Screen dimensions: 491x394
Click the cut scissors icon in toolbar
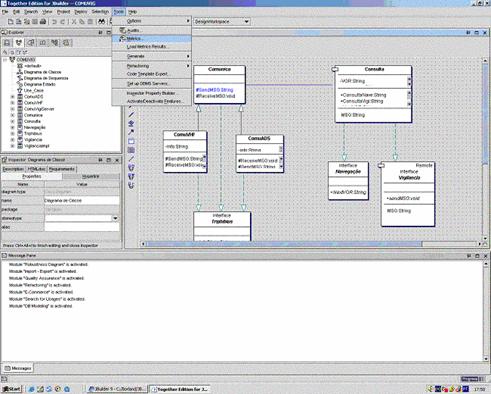coord(74,22)
